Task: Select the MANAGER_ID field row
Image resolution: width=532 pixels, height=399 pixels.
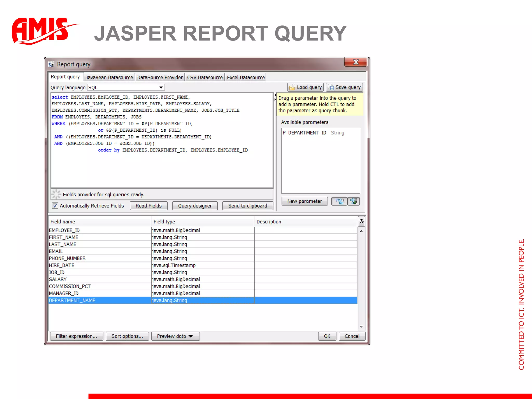Action: [203, 293]
